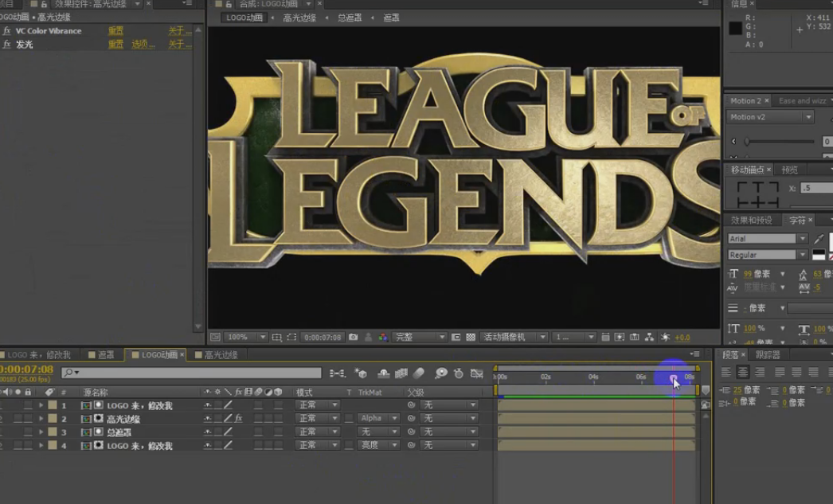Screen dimensions: 833x504
Task: Click the left align paragraph icon
Action: tap(726, 372)
